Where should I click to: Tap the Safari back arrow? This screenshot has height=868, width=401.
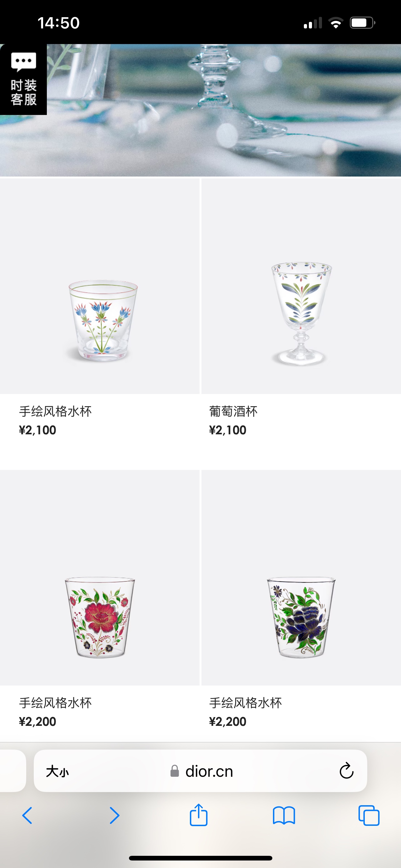click(27, 816)
